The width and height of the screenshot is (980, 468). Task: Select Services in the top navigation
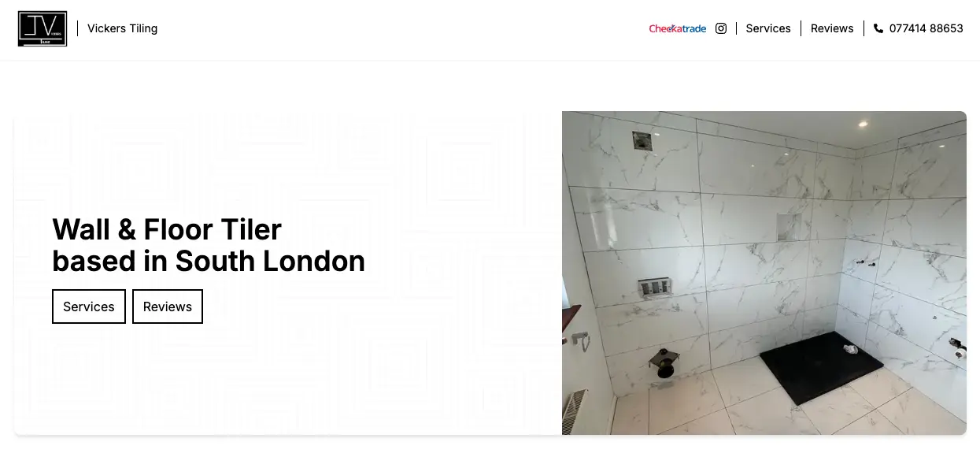[768, 28]
